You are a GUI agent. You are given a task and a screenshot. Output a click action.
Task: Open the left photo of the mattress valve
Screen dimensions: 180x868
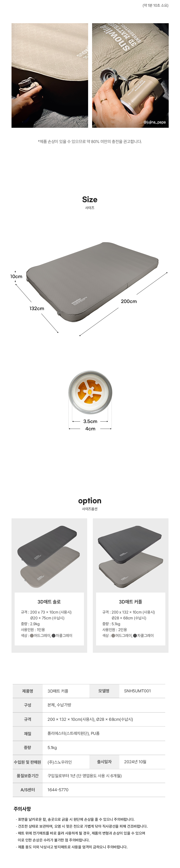click(50, 75)
